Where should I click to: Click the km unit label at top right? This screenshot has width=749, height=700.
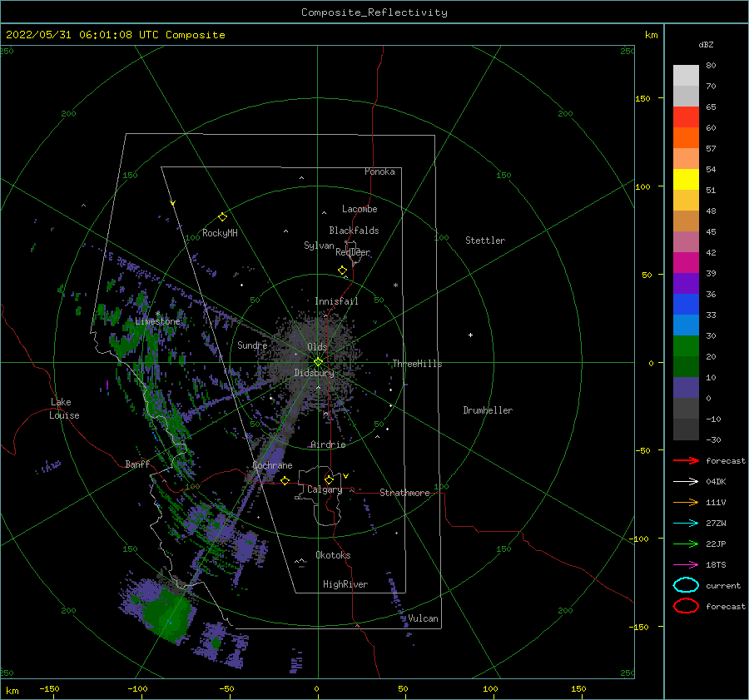652,35
